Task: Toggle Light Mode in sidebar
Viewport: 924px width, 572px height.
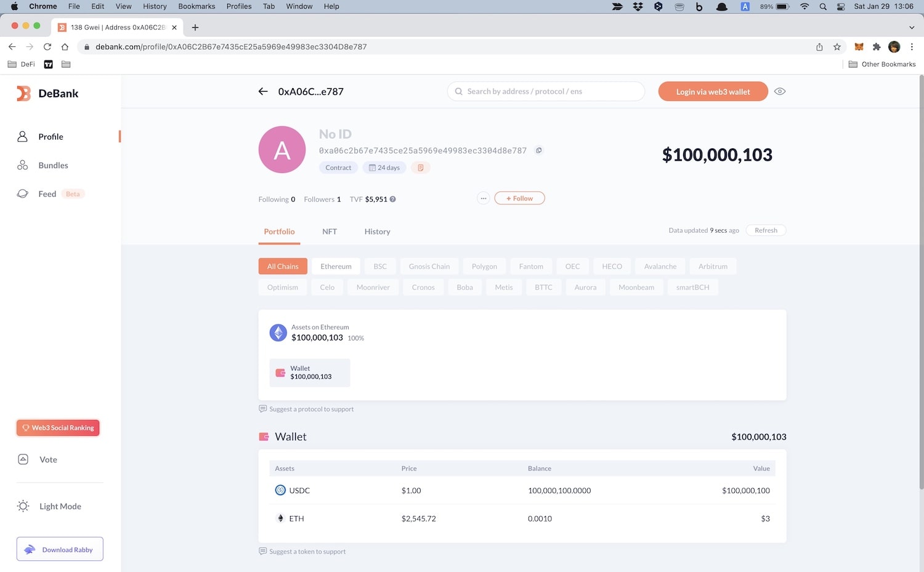Action: click(60, 506)
